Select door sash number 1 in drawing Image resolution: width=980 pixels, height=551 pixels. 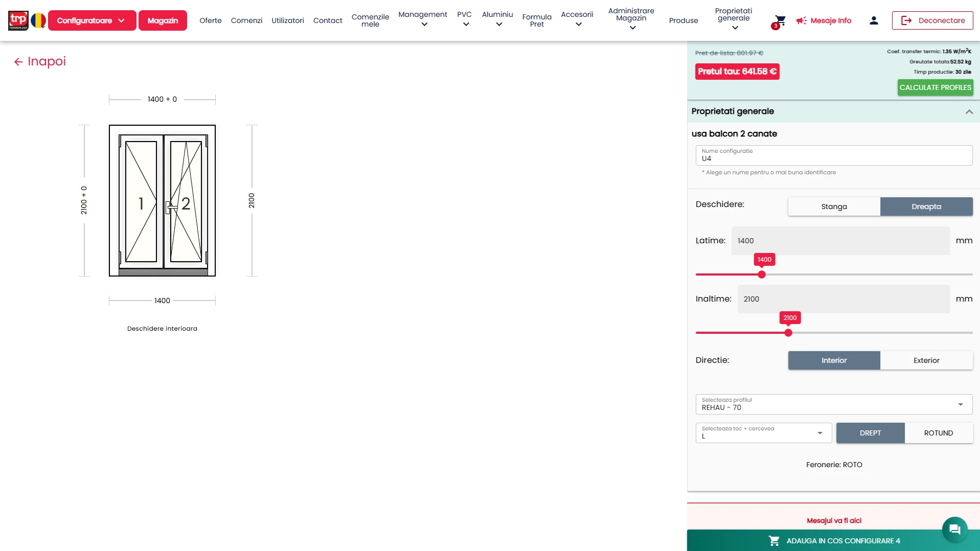[x=141, y=203]
